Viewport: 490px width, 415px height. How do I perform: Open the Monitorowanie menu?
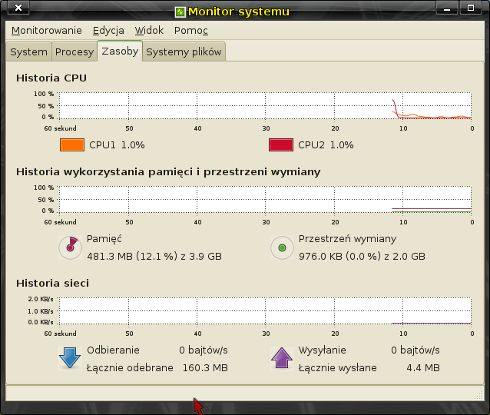(x=47, y=31)
